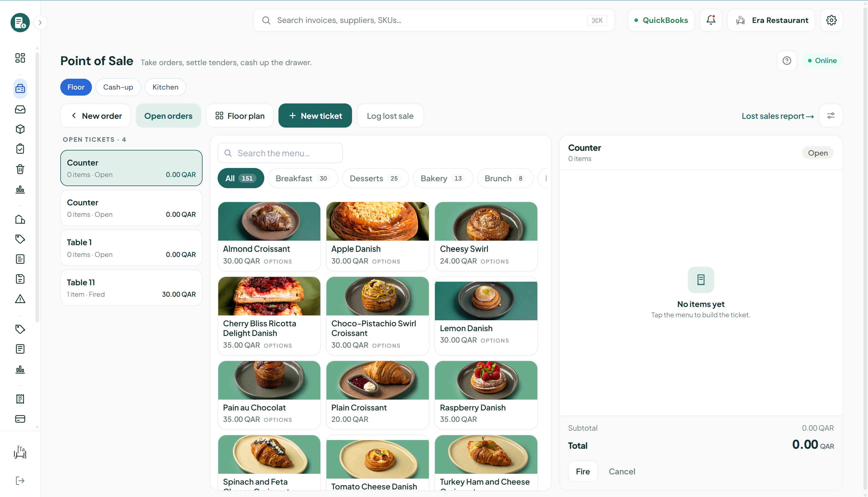Add Cherry Bliss Ricotta Delight Danish
The width and height of the screenshot is (868, 497).
click(x=269, y=316)
